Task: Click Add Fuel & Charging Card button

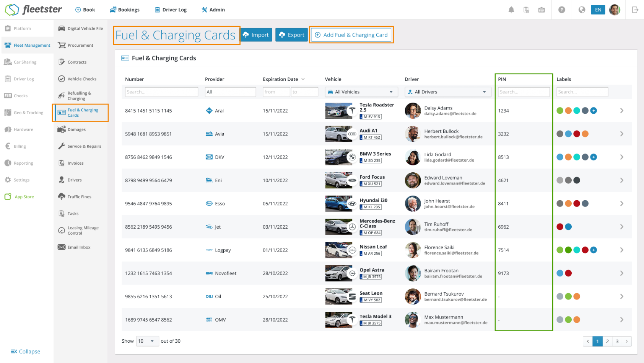Action: pyautogui.click(x=351, y=35)
